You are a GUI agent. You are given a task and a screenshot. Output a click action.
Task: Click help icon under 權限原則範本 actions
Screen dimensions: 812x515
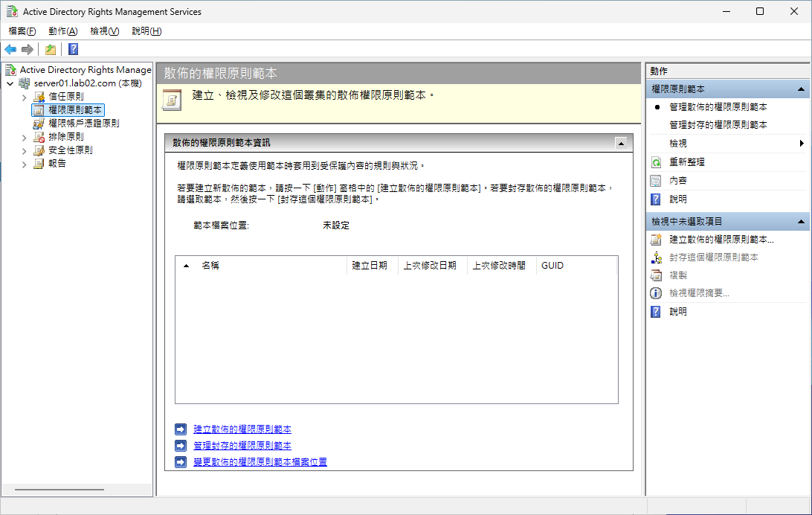point(656,199)
